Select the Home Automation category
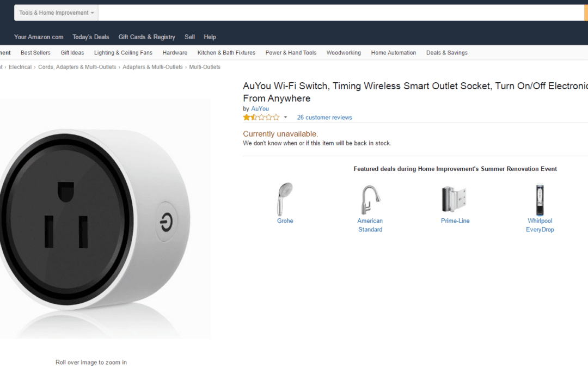This screenshot has width=588, height=392. 393,53
